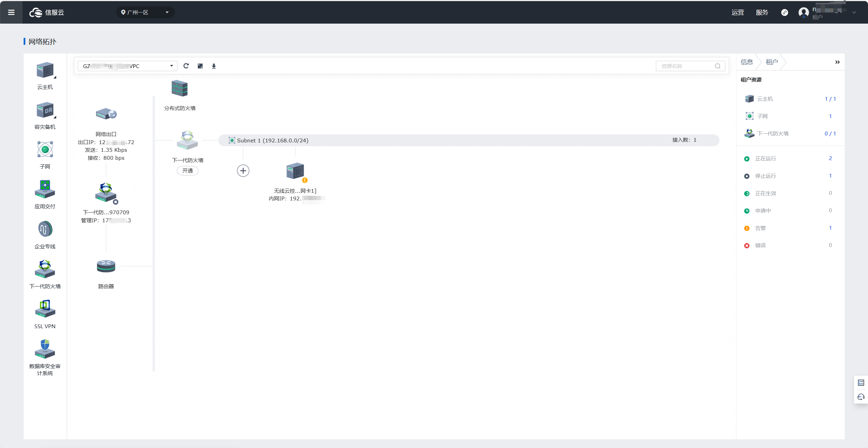Image resolution: width=868 pixels, height=448 pixels.
Task: Select the 容灾备机 DR icon
Action: tap(45, 110)
